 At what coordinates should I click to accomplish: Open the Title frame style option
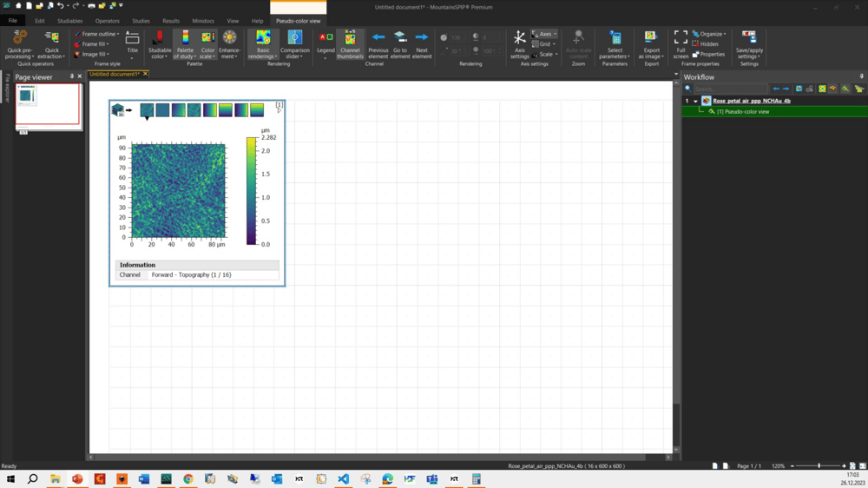point(132,44)
